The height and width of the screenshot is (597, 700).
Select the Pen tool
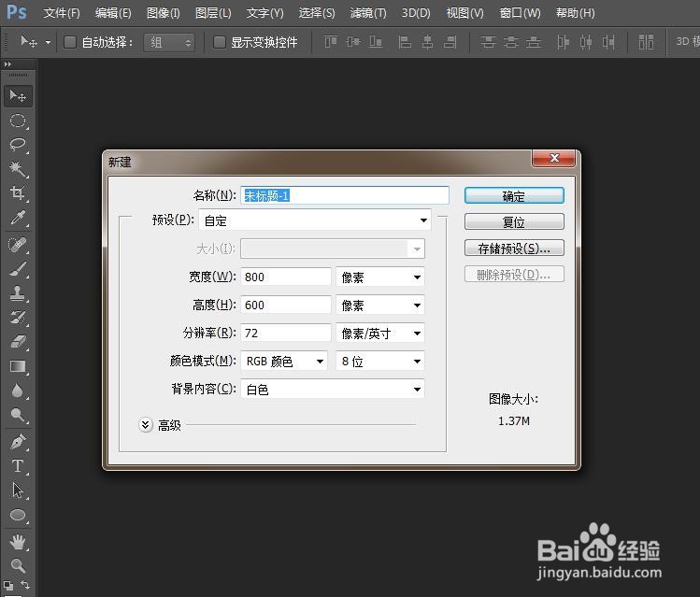[18, 442]
